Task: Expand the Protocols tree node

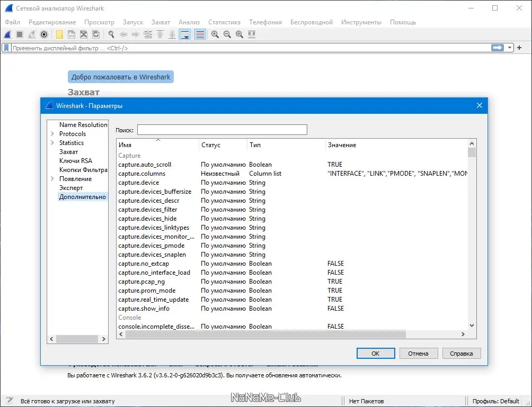Action: pyautogui.click(x=52, y=134)
